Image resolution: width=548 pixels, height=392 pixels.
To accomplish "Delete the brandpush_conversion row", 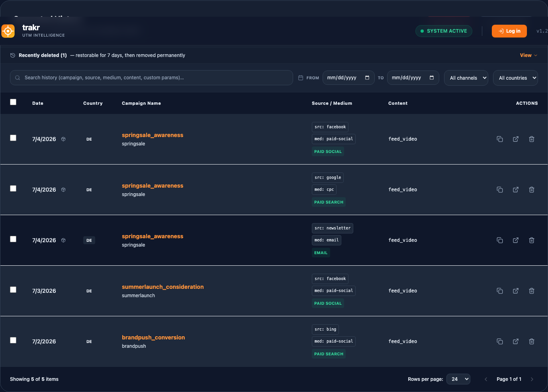I will click(x=532, y=341).
